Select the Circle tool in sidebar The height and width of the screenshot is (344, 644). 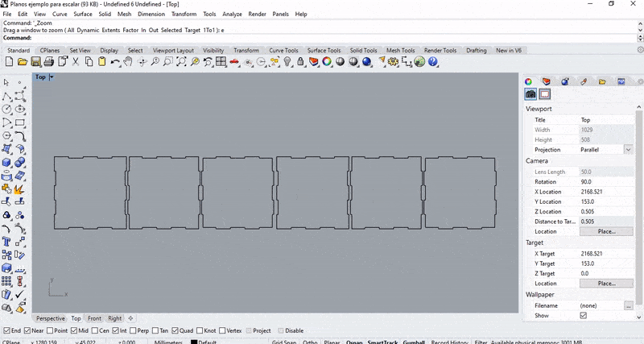6,110
